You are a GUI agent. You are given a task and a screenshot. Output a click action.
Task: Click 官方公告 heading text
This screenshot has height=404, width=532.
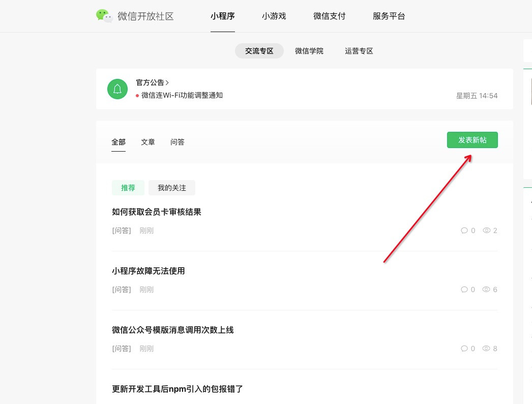coord(150,82)
